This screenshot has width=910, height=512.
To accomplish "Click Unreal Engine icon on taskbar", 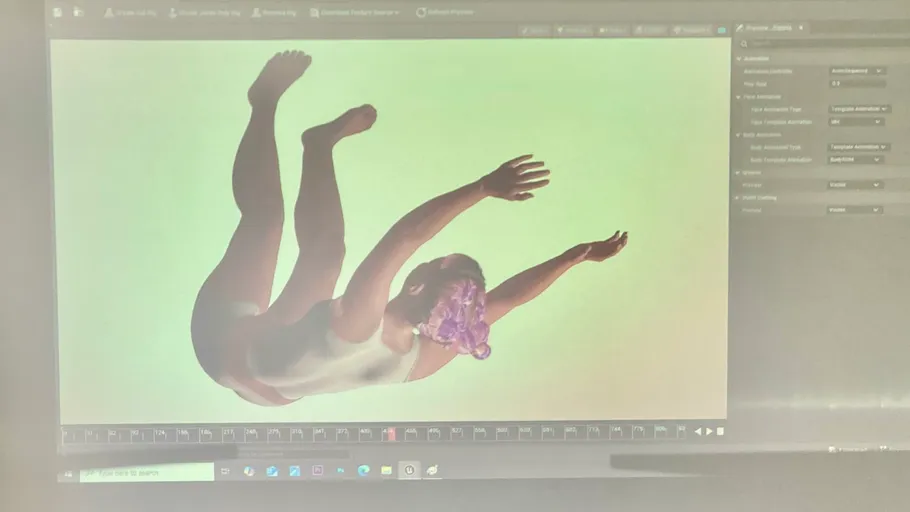I will [409, 470].
